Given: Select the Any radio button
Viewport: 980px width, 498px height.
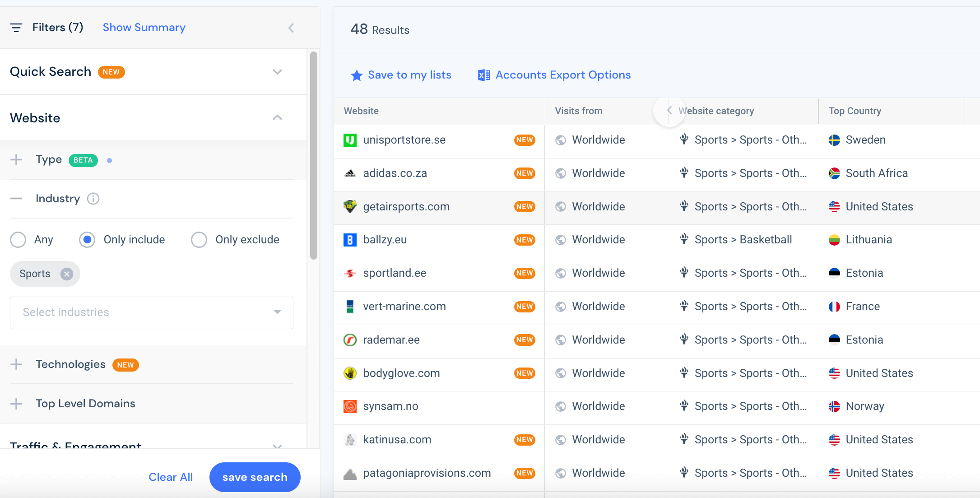Looking at the screenshot, I should tap(17, 239).
